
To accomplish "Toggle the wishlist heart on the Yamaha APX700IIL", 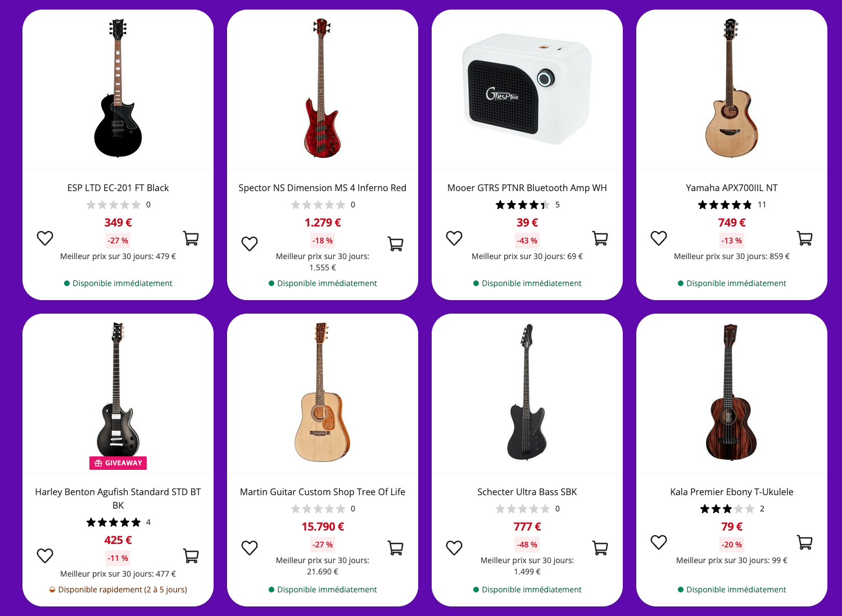I will 658,238.
